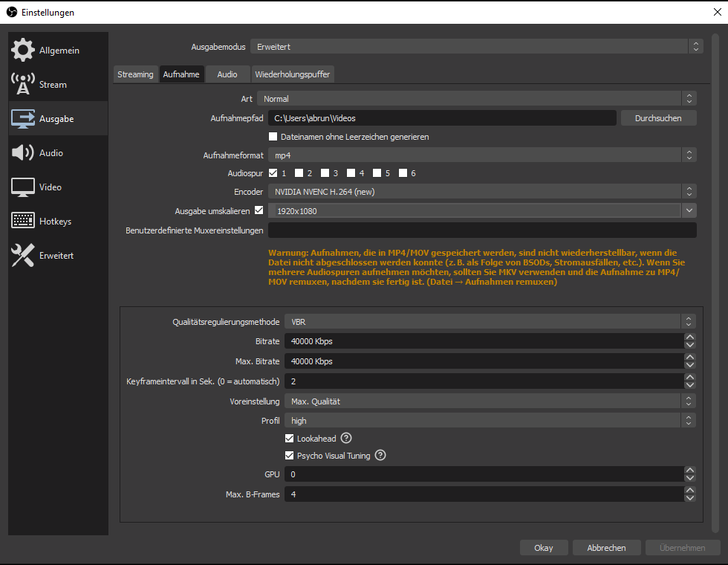Enable Audiospur 6 checkbox

(403, 172)
